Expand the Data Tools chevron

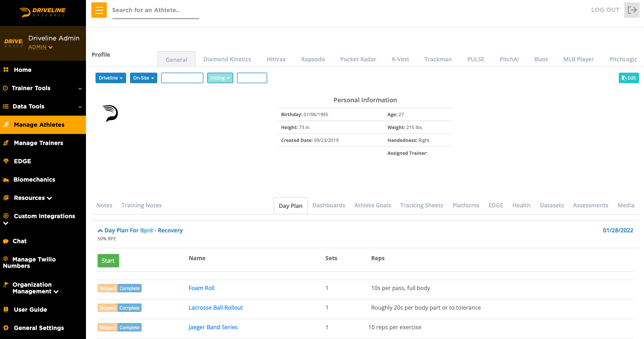click(80, 107)
